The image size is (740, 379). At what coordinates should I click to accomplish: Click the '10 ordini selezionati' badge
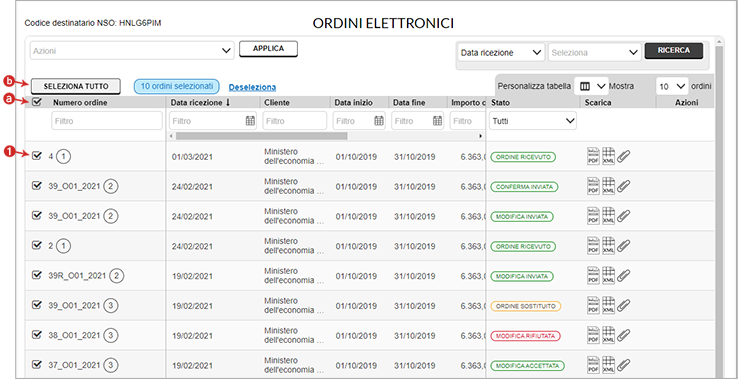pyautogui.click(x=177, y=86)
